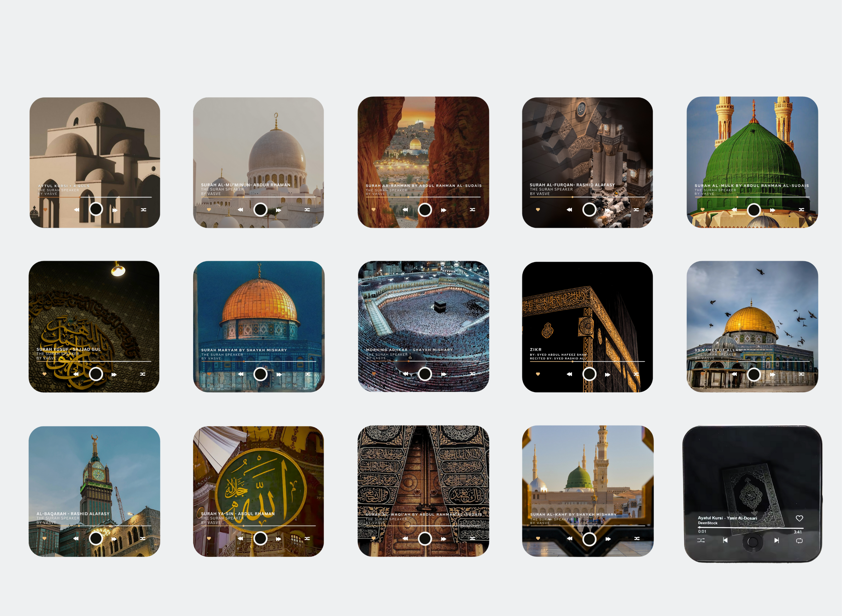The image size is (842, 616).
Task: Favorite the Zikr track with heart icon
Action: point(538,374)
